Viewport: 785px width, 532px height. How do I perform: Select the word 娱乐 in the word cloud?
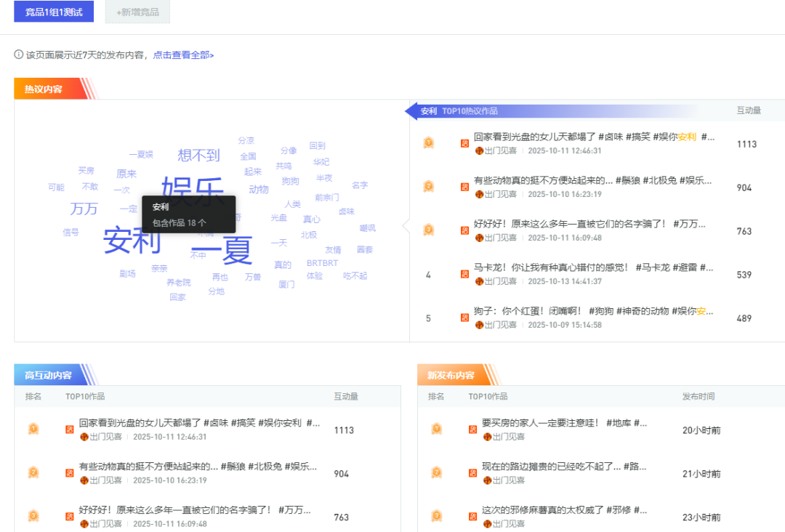tap(193, 188)
